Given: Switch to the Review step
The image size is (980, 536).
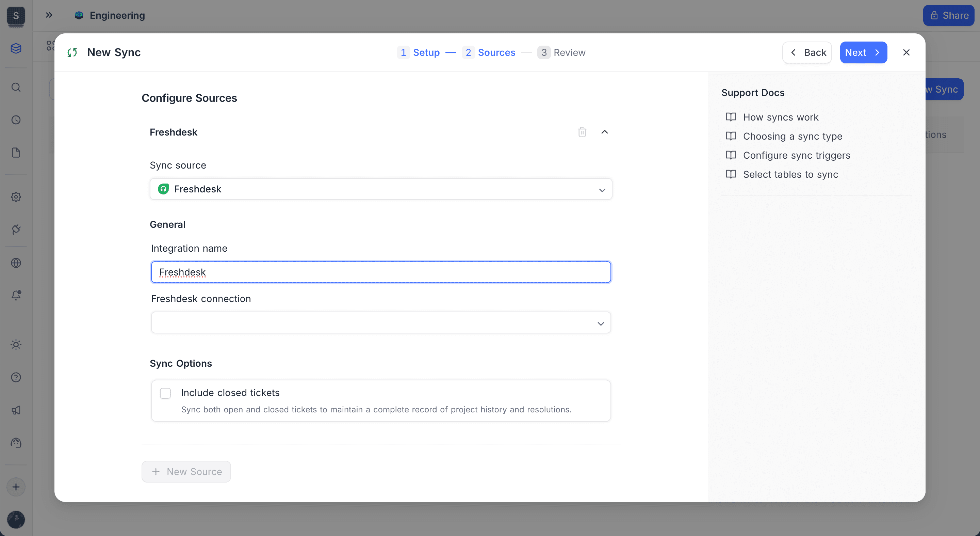Looking at the screenshot, I should pos(562,52).
